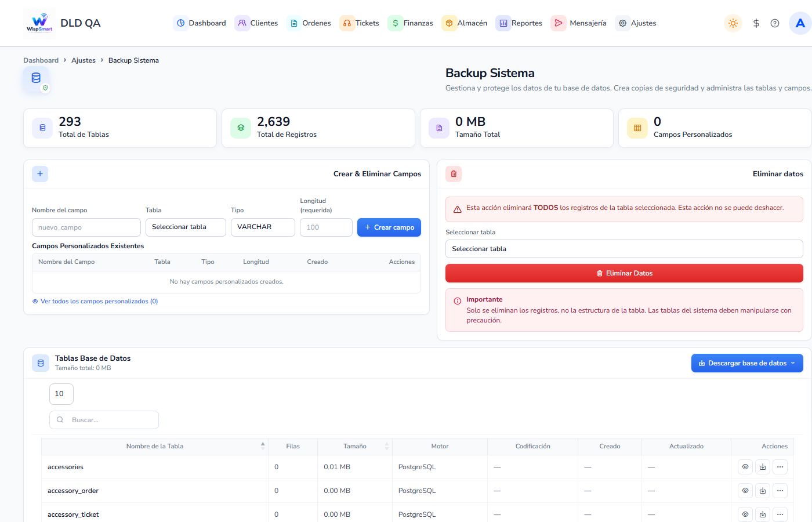Click the red trash icon in Eliminar datos header
The height and width of the screenshot is (522, 812).
coord(454,173)
